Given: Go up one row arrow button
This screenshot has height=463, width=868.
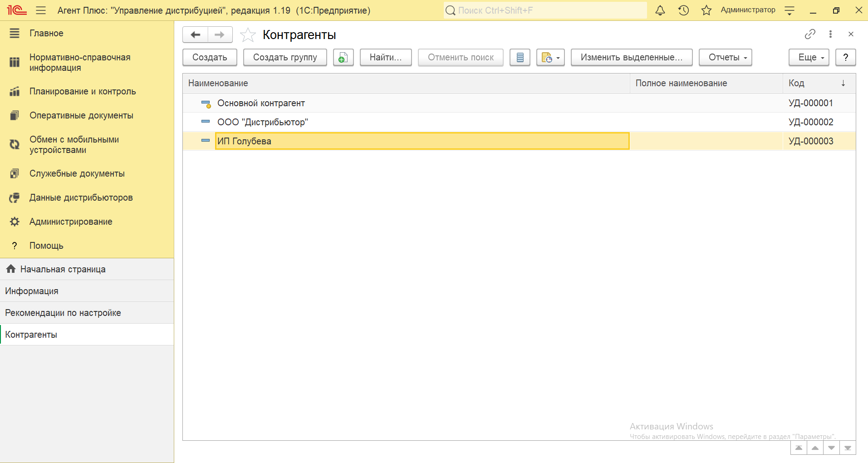Looking at the screenshot, I should click(815, 448).
